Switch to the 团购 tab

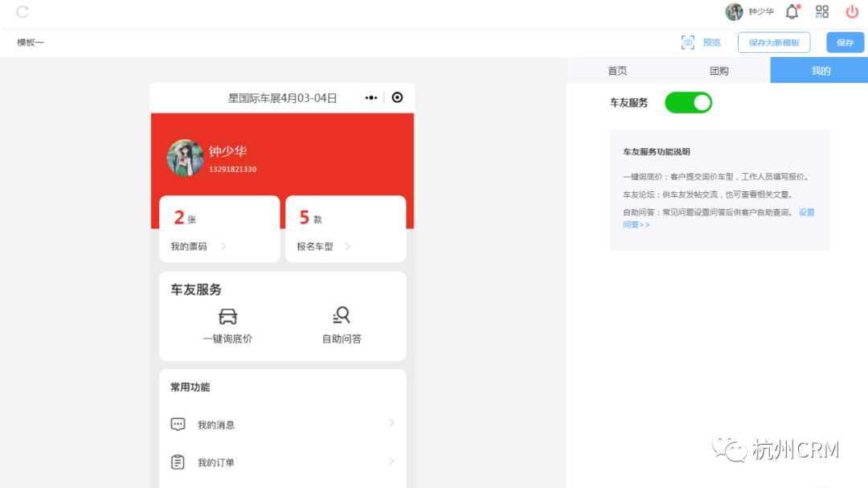(x=719, y=71)
